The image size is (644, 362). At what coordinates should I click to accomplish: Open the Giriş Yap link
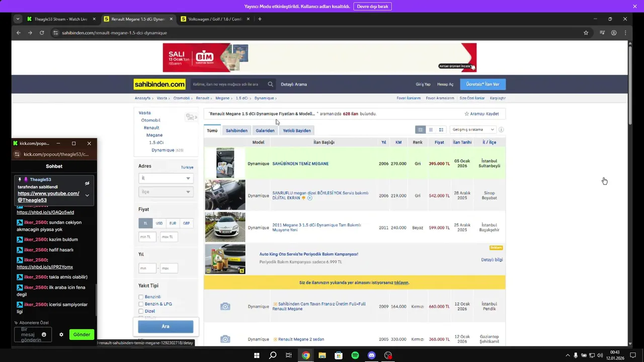[423, 84]
